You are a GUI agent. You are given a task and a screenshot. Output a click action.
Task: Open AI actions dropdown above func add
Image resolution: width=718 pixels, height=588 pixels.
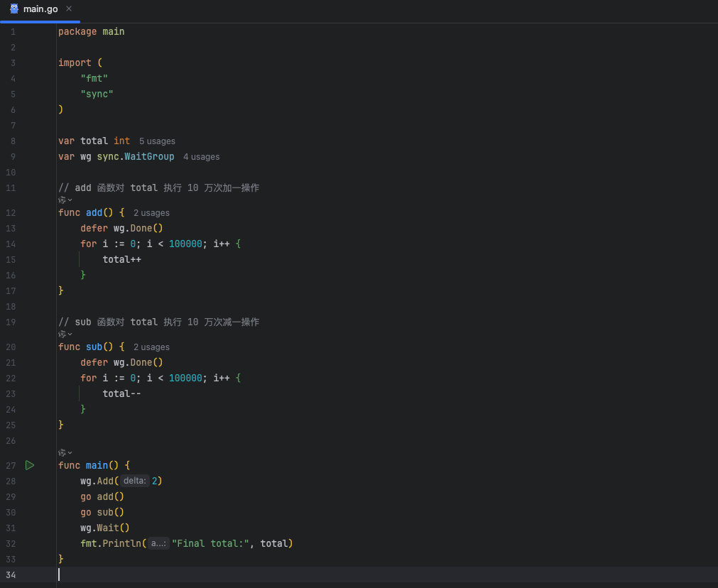point(65,200)
